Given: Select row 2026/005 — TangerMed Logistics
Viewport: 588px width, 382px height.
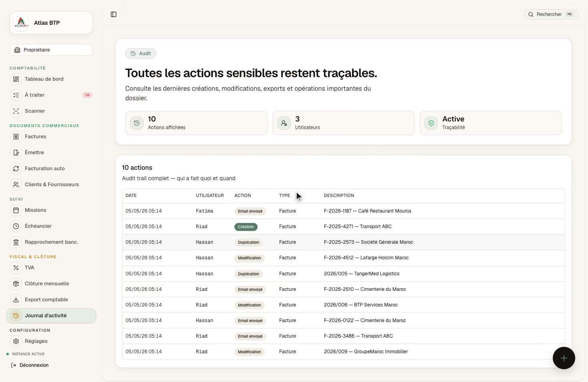Looking at the screenshot, I should [344, 274].
